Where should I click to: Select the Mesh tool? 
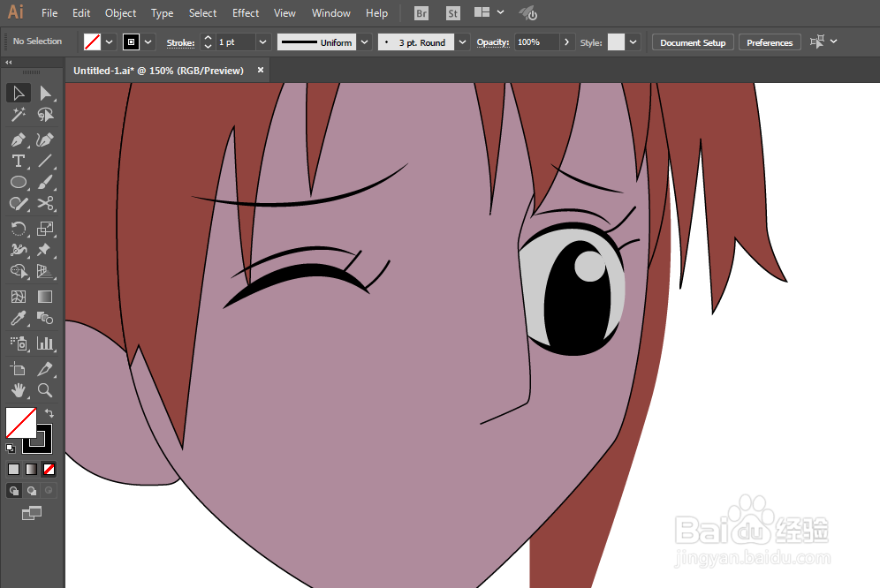(18, 297)
